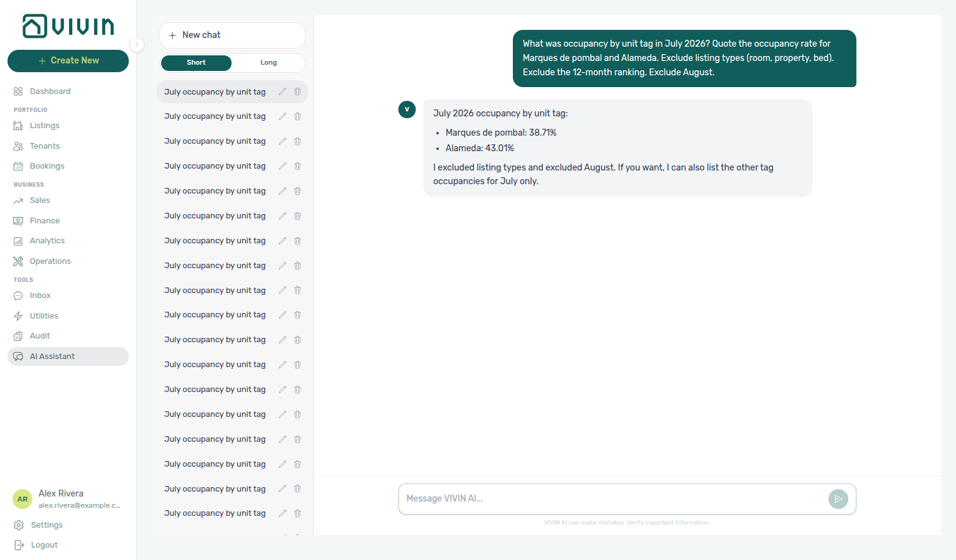
Task: Click the BUSINESS section heading
Action: tap(29, 185)
